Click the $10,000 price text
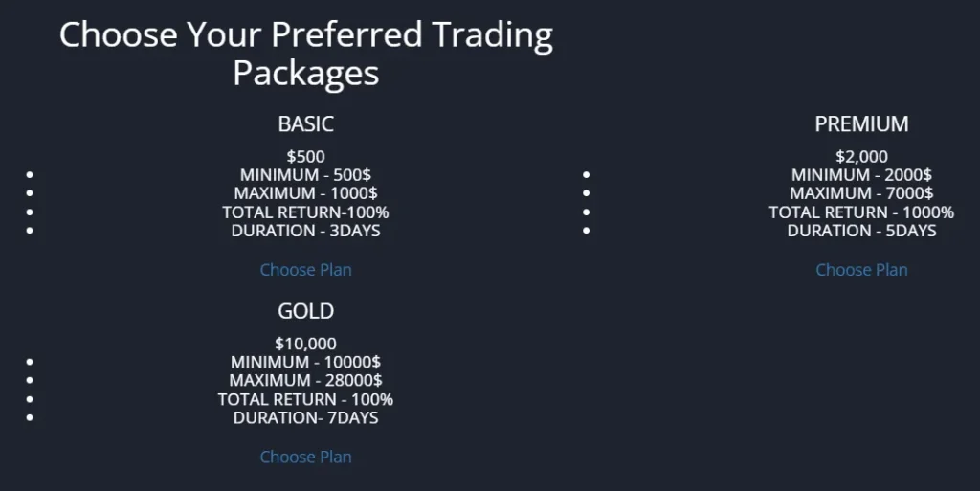Screen dimensions: 980x491 305,344
